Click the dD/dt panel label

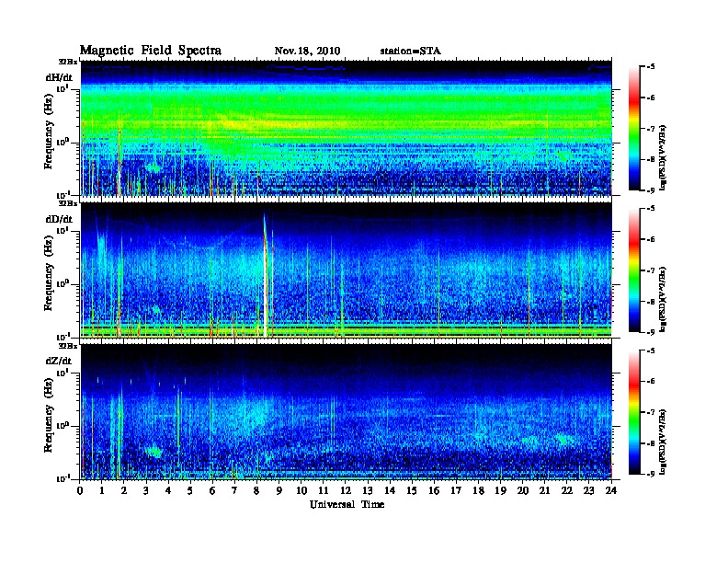[x=59, y=219]
